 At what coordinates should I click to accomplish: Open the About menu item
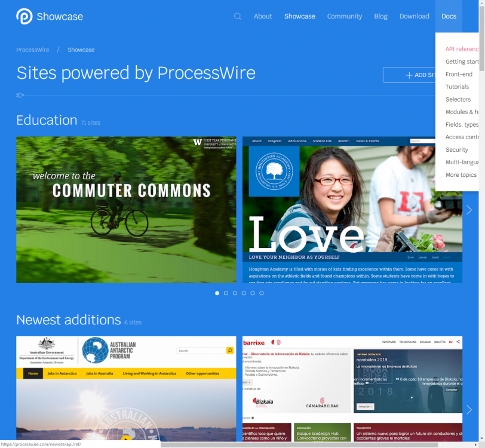pos(263,16)
